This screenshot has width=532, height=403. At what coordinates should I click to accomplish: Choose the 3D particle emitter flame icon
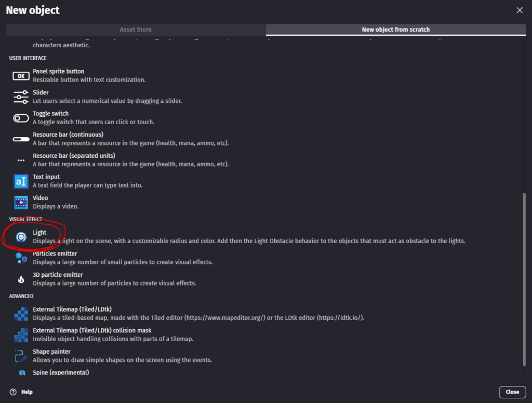coord(21,279)
